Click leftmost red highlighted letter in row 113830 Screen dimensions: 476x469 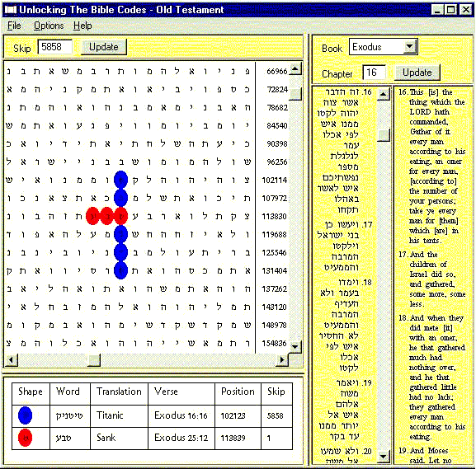92,216
